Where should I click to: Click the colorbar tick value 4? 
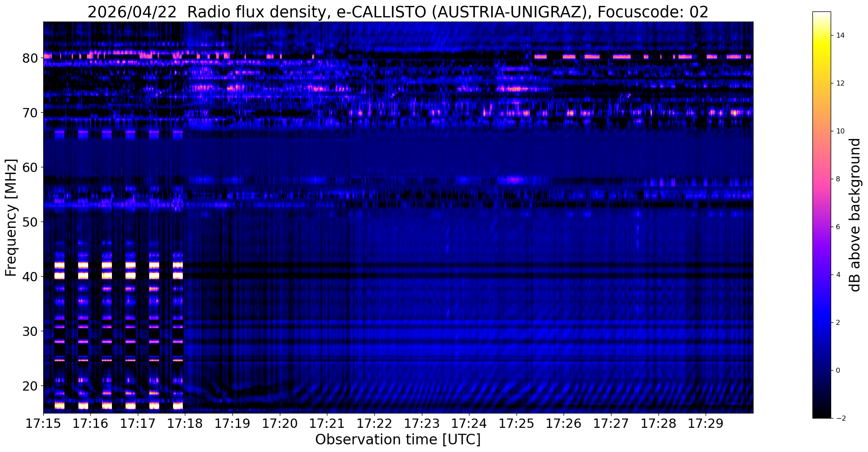(x=838, y=275)
